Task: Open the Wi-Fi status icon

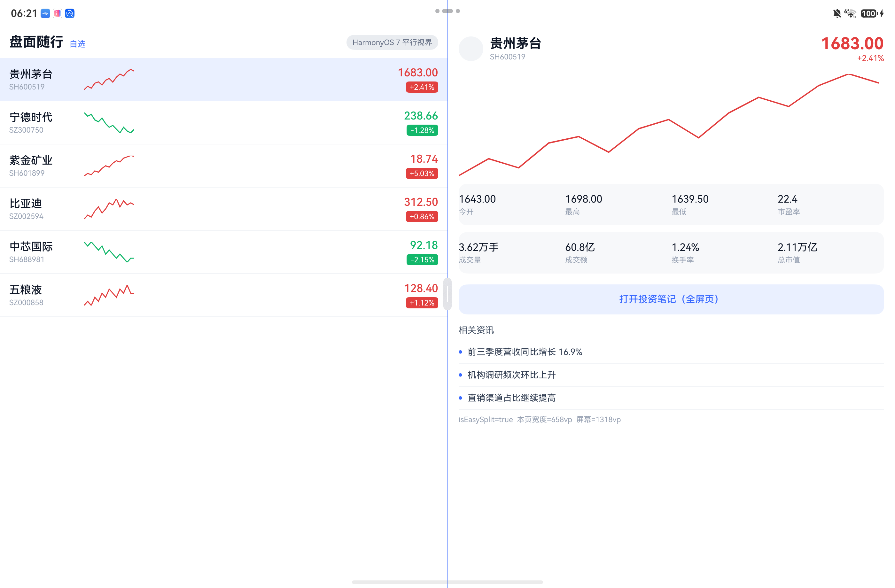Action: point(850,13)
